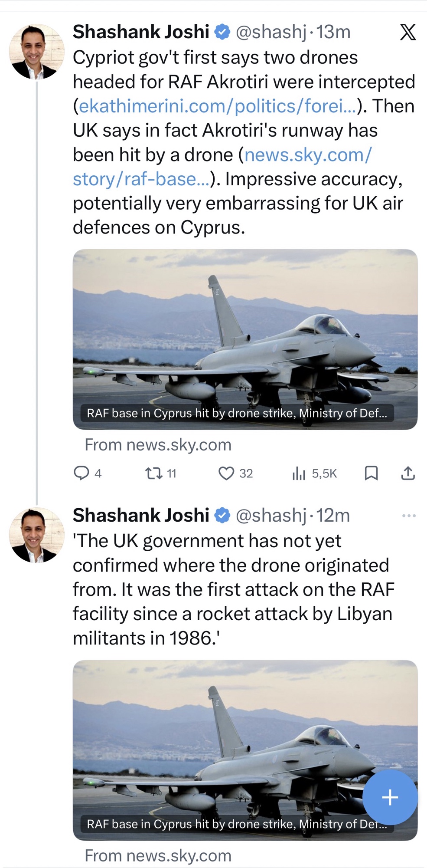Tap the @shashj handle on first tweet
The height and width of the screenshot is (868, 427).
tap(271, 32)
